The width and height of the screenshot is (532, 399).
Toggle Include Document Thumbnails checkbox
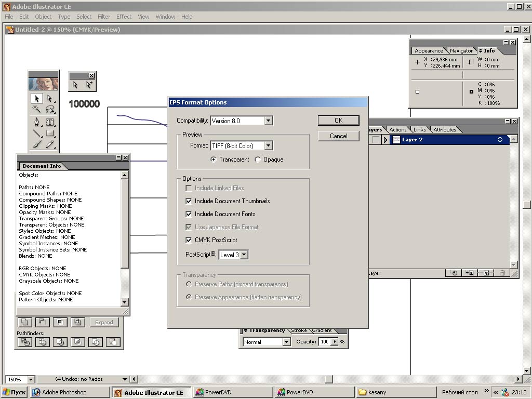[x=189, y=201]
